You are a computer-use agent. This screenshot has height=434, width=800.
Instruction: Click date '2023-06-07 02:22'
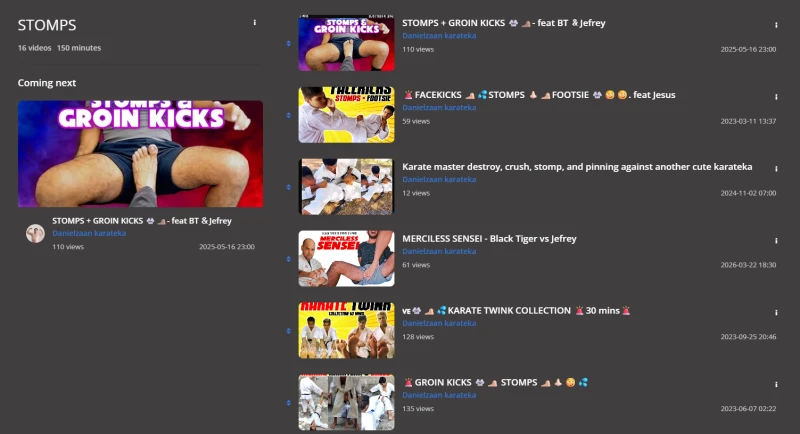coord(748,409)
